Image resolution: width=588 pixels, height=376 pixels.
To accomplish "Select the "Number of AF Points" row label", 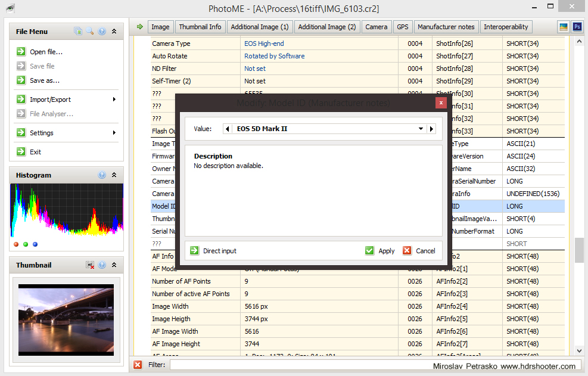I will [x=181, y=281].
